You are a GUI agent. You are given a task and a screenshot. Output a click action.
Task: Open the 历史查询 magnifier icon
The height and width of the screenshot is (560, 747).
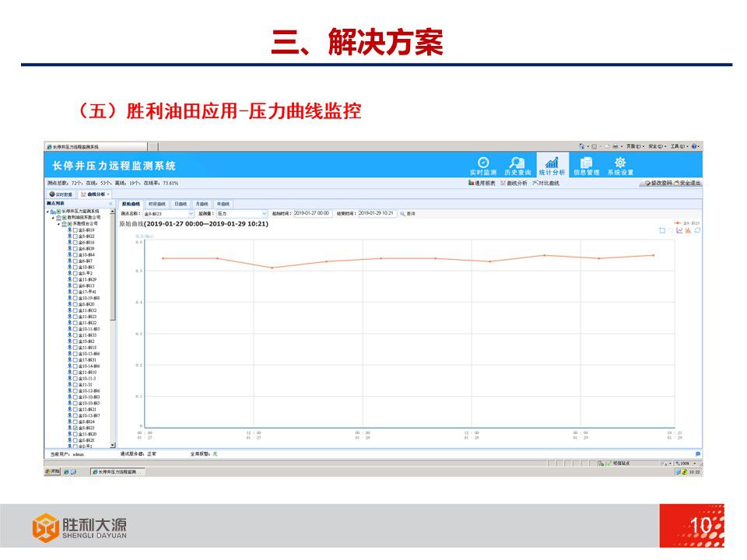click(x=517, y=166)
